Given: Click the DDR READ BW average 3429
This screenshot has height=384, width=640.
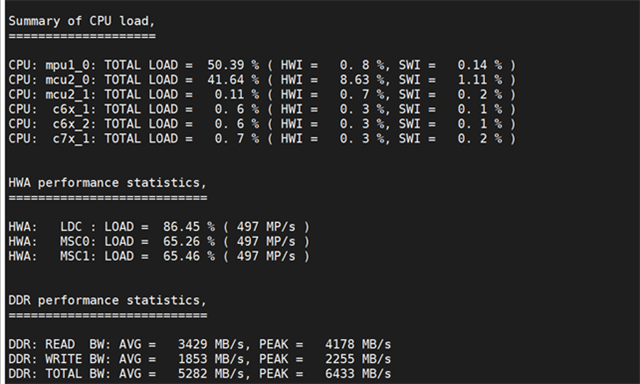Looking at the screenshot, I should (193, 344).
